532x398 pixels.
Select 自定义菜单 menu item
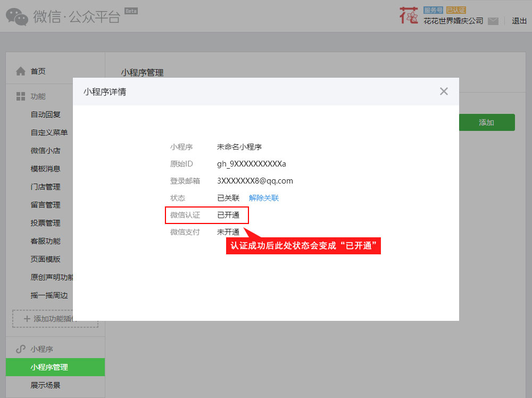click(49, 132)
